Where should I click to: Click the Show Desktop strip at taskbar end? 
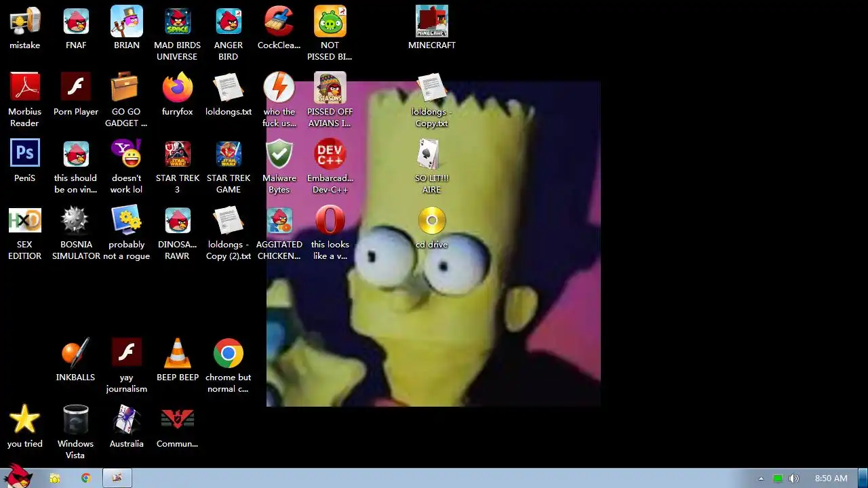pyautogui.click(x=863, y=479)
